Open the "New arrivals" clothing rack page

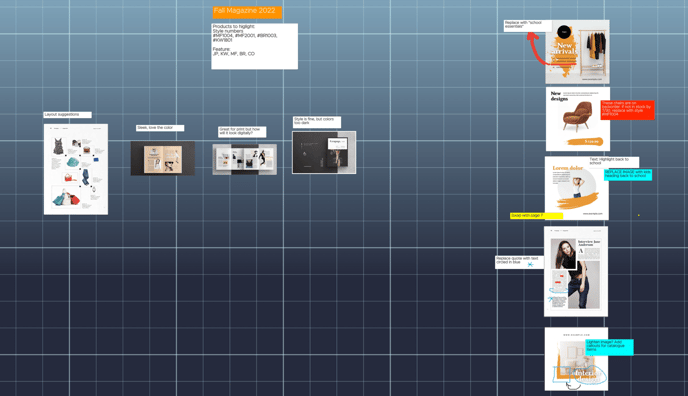click(x=577, y=52)
